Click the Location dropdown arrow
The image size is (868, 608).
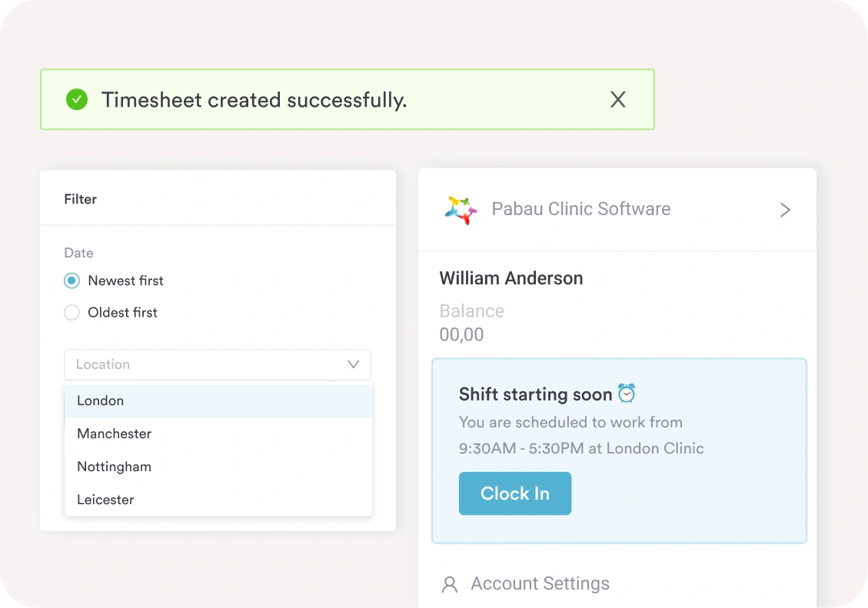click(x=353, y=364)
